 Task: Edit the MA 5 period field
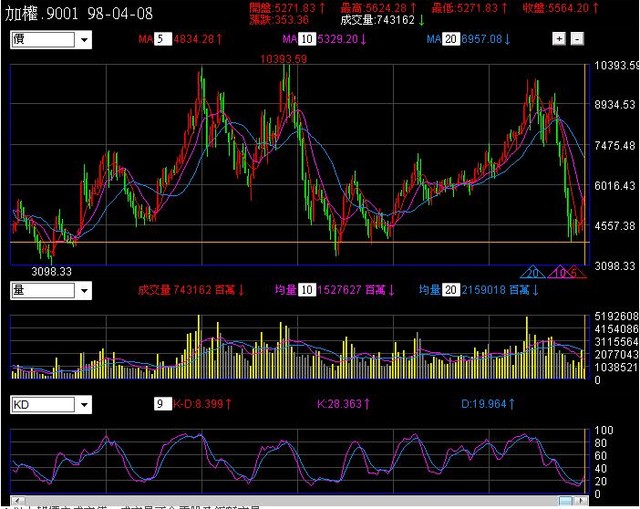(x=162, y=39)
